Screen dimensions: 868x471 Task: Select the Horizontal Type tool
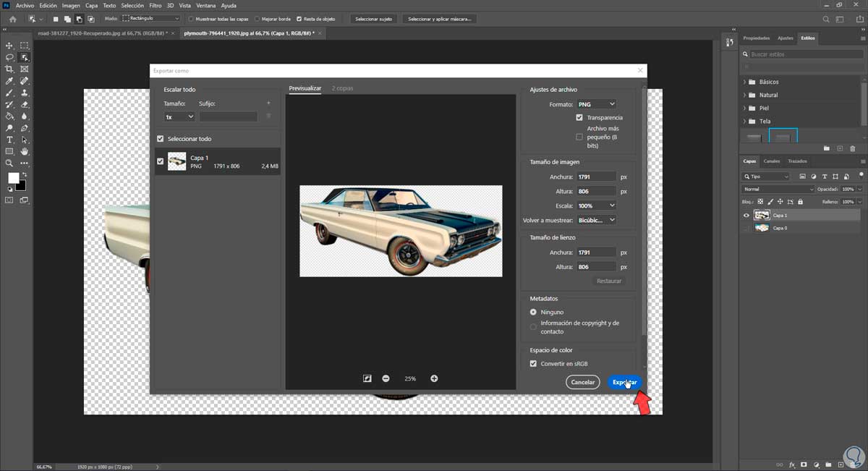click(x=9, y=140)
